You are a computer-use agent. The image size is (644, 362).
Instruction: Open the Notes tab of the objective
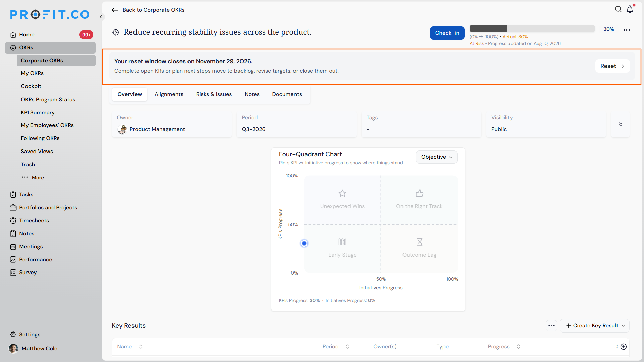[252, 94]
